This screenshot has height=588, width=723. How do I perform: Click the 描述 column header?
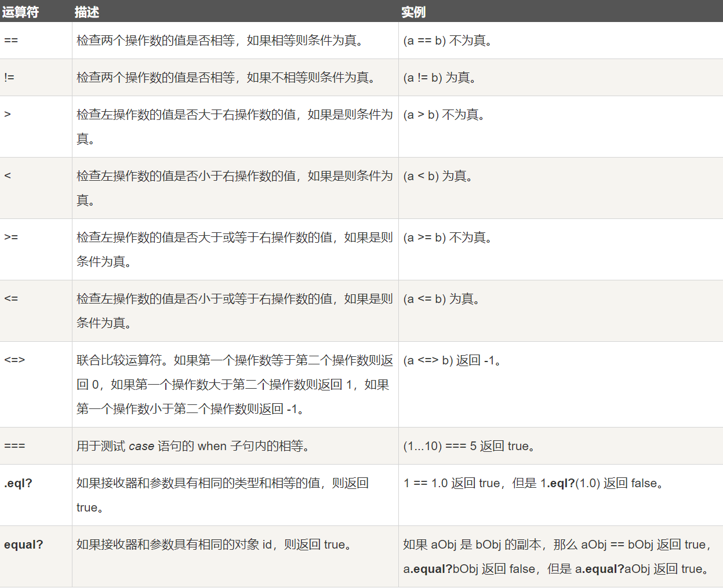coord(87,12)
